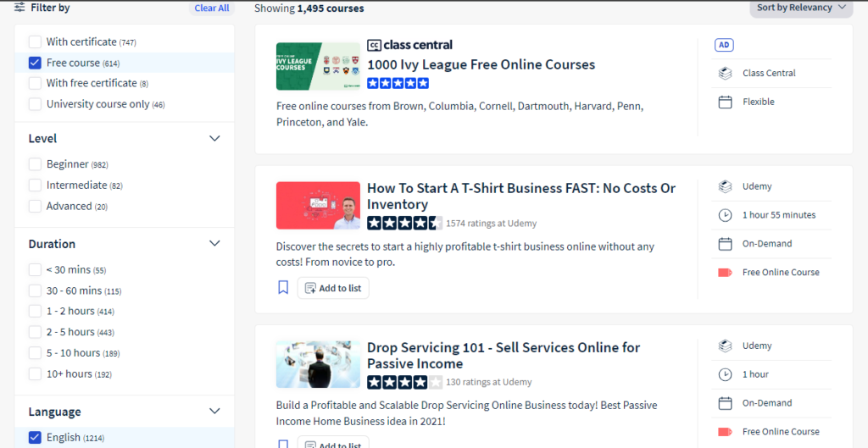Collapse the Duration filter section
Image resolution: width=868 pixels, height=448 pixels.
214,243
